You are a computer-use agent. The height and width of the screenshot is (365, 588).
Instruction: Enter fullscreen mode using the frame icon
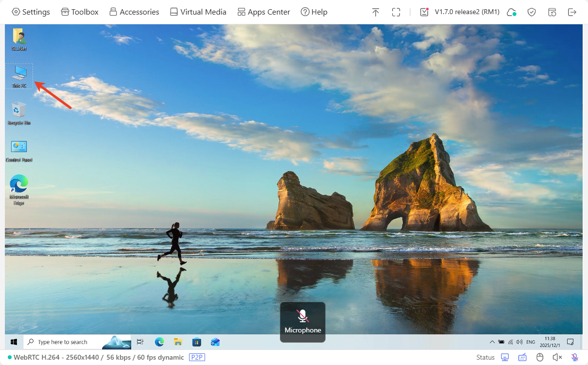396,12
